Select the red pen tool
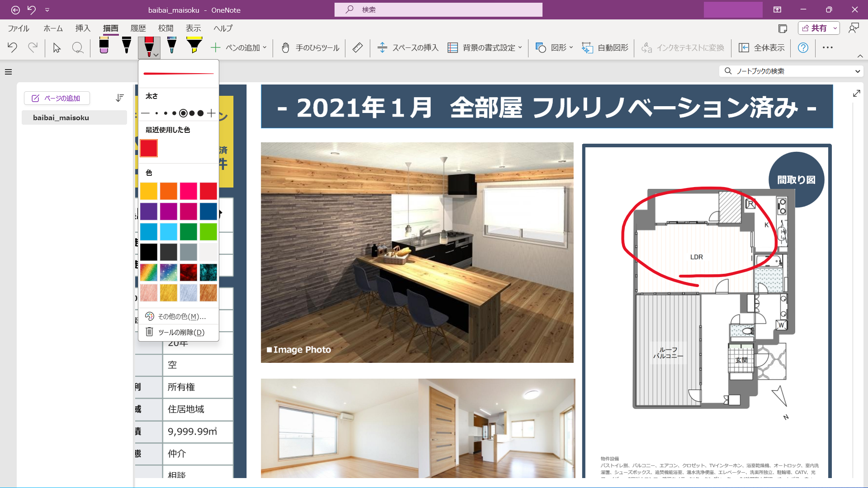868x488 pixels. pyautogui.click(x=149, y=46)
